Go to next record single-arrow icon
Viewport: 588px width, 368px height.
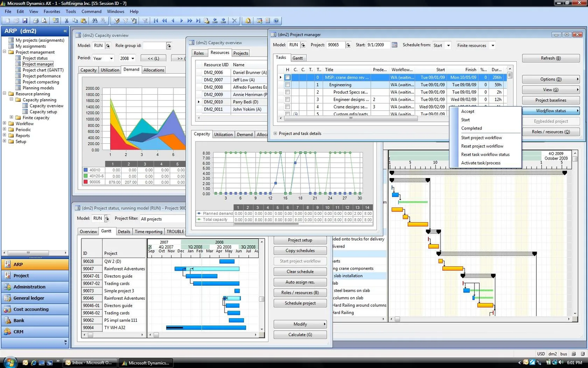point(182,21)
